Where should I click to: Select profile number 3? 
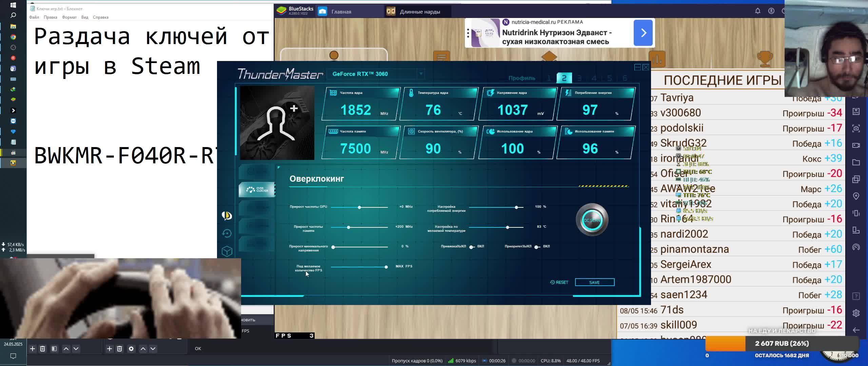coord(579,78)
